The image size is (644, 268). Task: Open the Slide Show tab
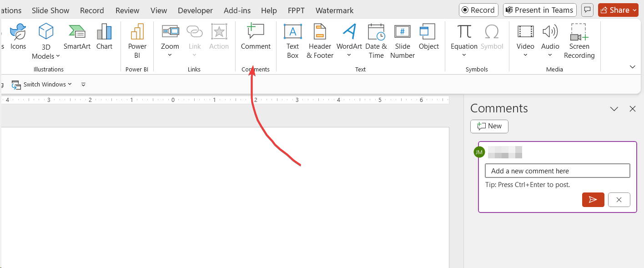pyautogui.click(x=50, y=10)
